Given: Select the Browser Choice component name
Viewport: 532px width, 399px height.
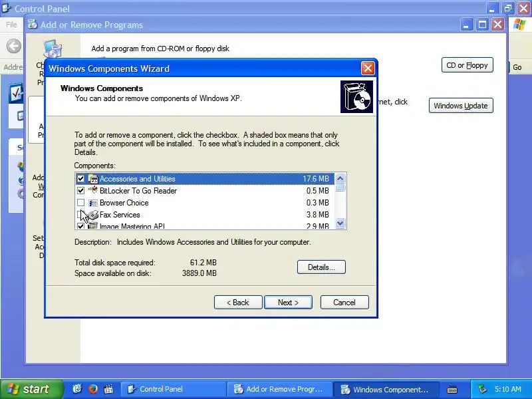Looking at the screenshot, I should (x=124, y=203).
